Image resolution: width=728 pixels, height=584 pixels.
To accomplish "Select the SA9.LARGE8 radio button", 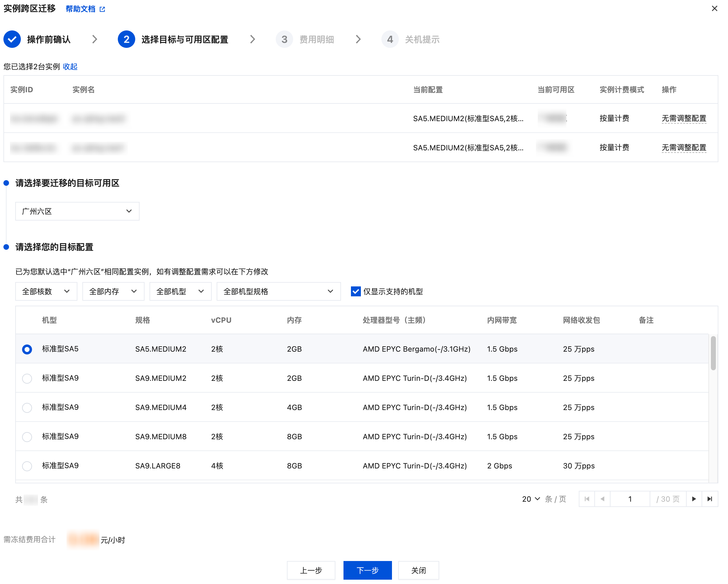I will [x=27, y=466].
